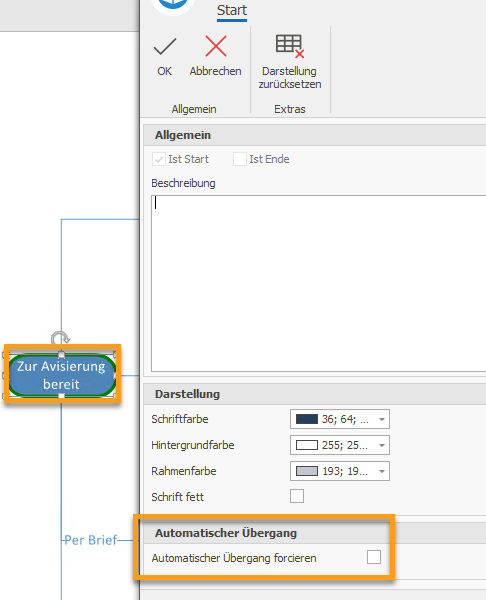Enable the Schrift fett checkbox
This screenshot has width=486, height=600.
coord(297,496)
